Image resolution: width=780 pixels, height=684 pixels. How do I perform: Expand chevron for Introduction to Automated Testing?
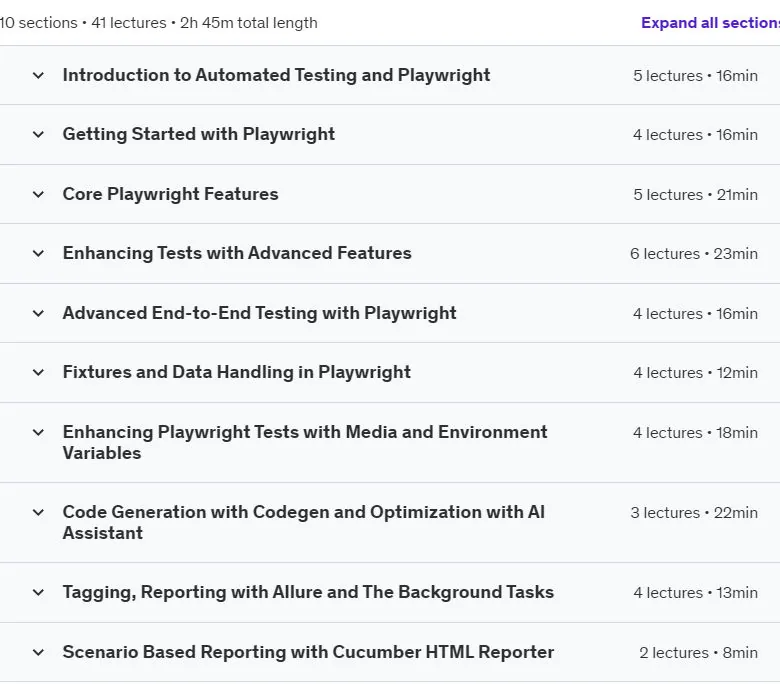[x=38, y=76]
